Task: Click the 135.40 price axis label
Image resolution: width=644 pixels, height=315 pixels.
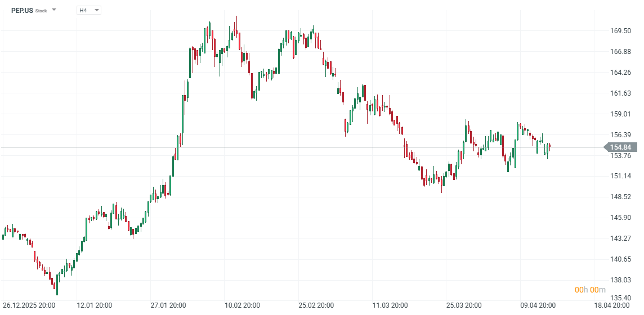Action: point(620,298)
